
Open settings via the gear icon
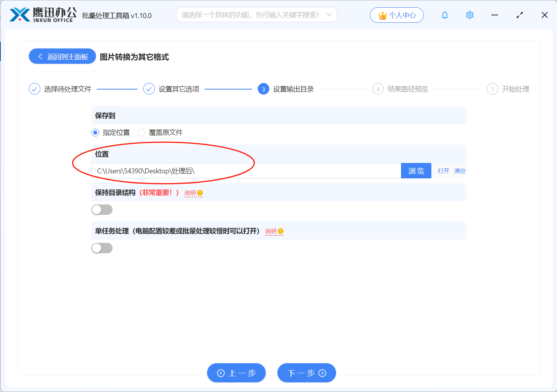[469, 15]
